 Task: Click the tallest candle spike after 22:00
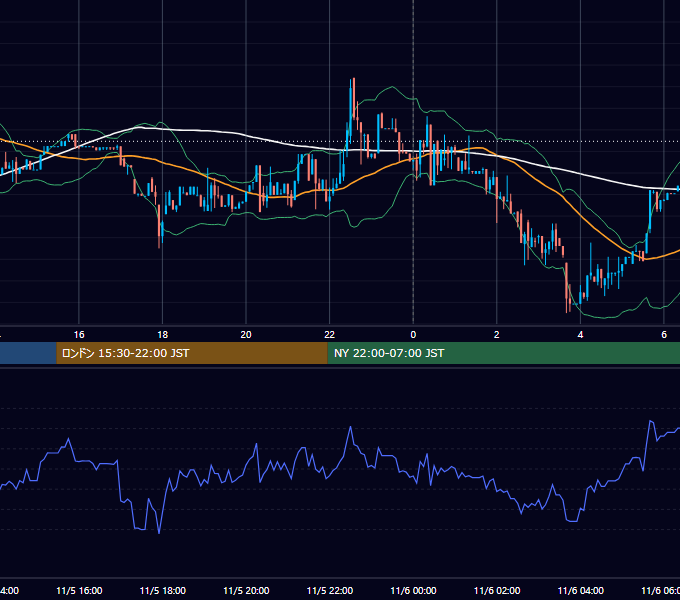point(354,100)
